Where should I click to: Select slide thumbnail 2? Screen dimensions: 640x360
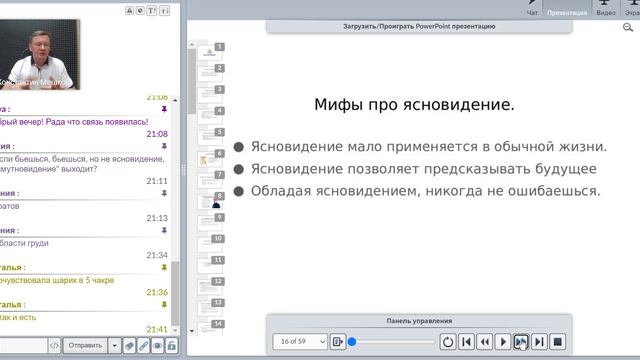click(x=211, y=73)
